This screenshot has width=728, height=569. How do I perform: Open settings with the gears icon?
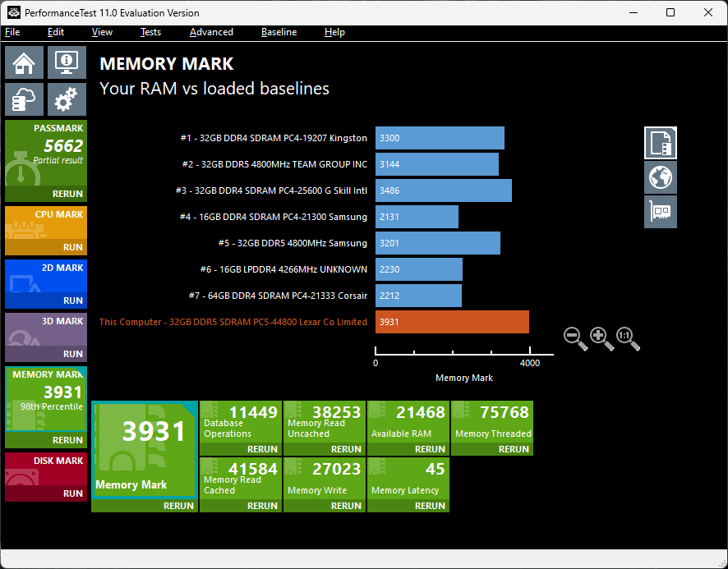(67, 99)
